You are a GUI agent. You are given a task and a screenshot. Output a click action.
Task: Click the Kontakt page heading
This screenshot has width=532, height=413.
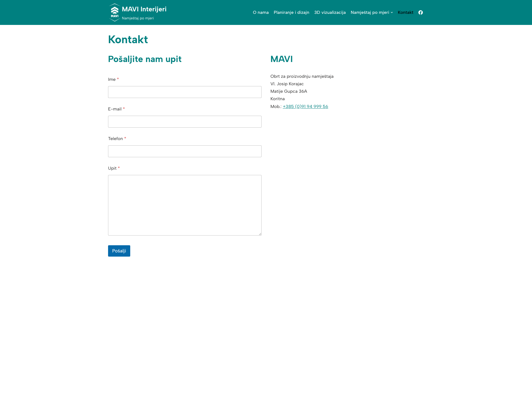128,40
